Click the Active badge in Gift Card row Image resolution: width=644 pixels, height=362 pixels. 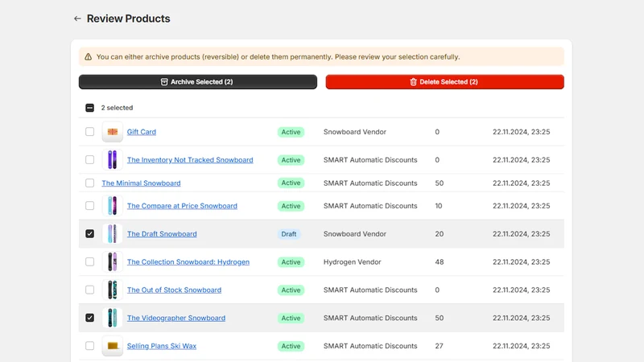291,132
